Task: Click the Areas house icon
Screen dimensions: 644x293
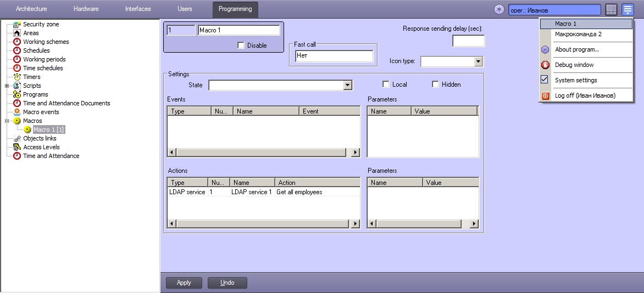Action: point(17,33)
